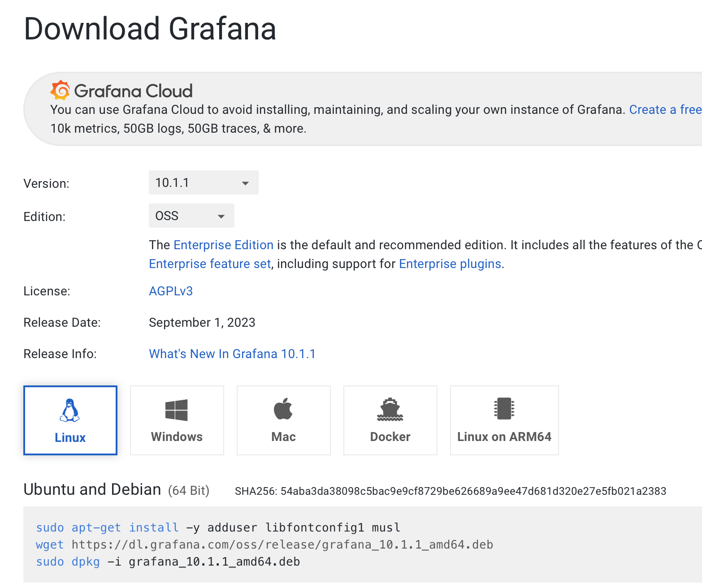Click the Grafana Cloud logo icon

(60, 91)
